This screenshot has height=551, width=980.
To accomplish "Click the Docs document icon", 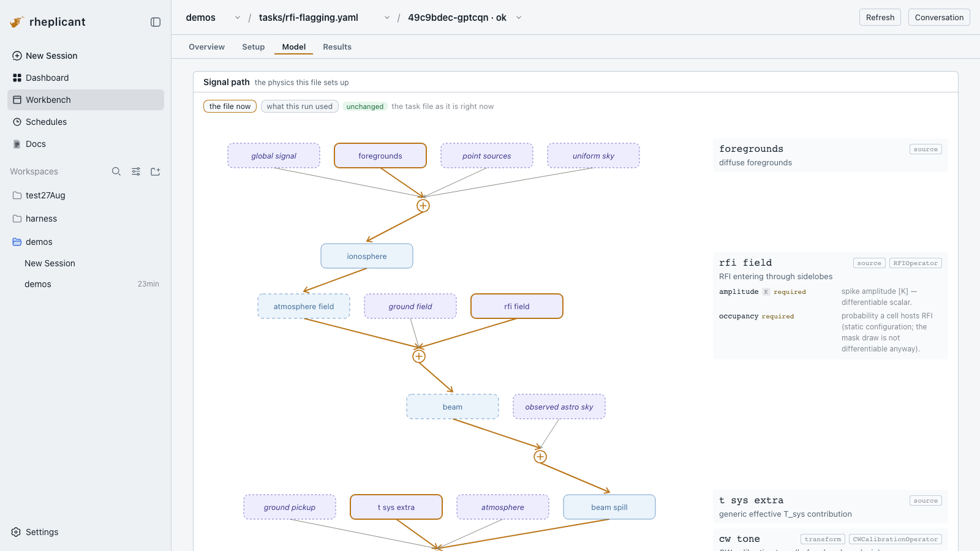I will [17, 144].
